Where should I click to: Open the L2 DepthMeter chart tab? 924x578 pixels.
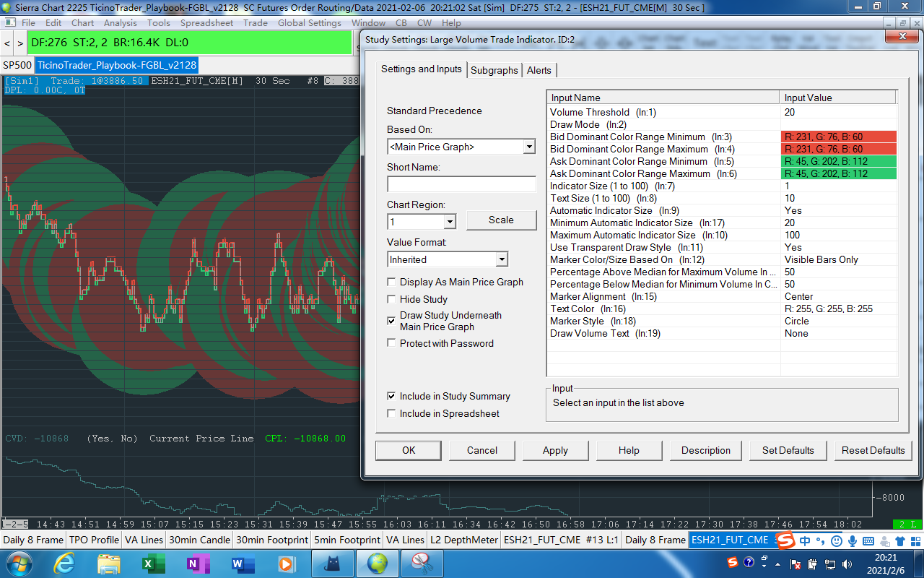[x=464, y=540]
